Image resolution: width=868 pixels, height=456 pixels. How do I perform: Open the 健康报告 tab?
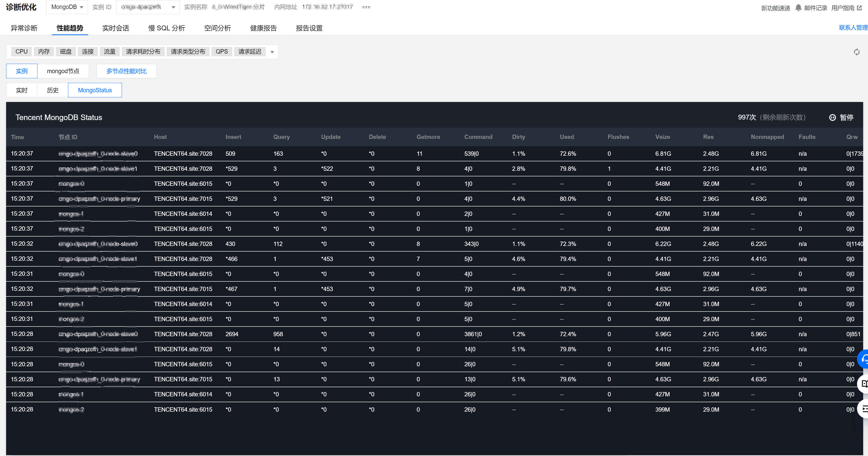coord(263,28)
